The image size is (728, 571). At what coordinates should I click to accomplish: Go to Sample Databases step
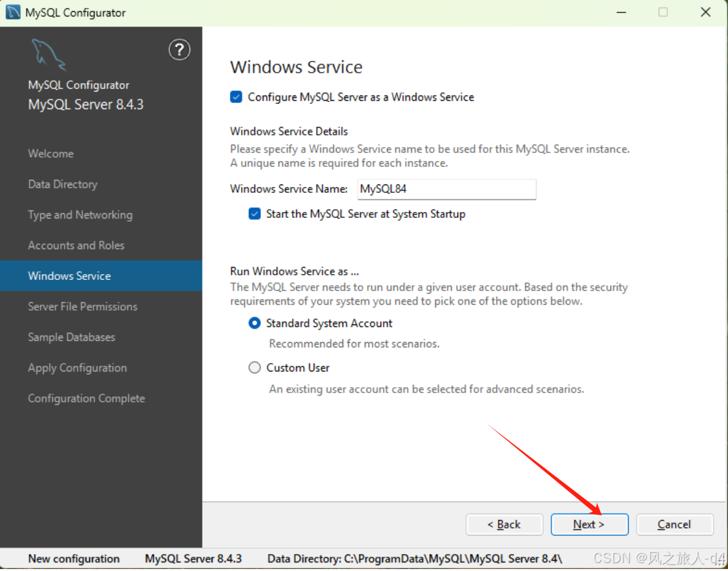[71, 337]
